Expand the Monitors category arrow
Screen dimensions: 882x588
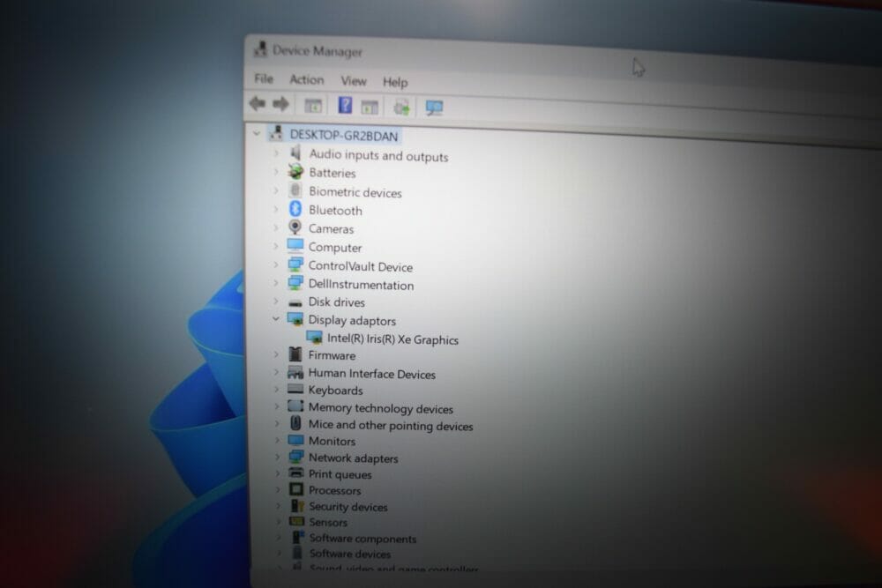pyautogui.click(x=277, y=440)
